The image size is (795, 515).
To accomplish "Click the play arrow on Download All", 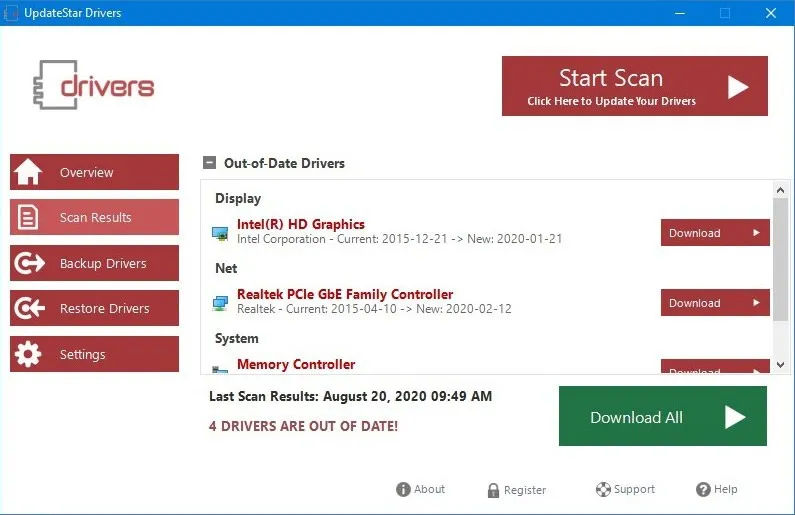I will point(735,417).
